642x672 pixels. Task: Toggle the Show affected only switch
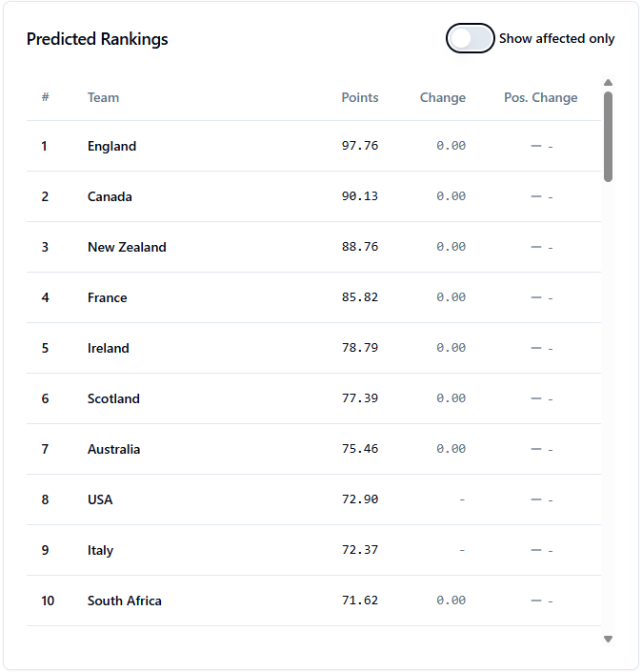(x=471, y=39)
